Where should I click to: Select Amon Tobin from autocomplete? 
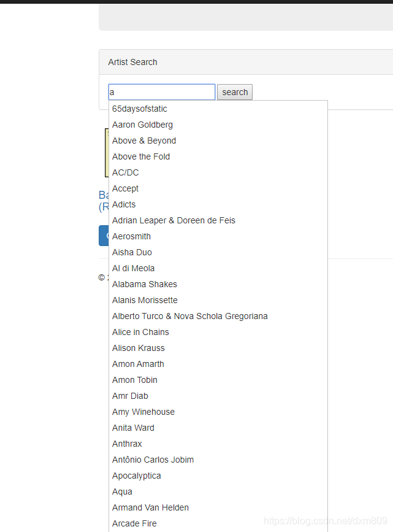(x=218, y=380)
